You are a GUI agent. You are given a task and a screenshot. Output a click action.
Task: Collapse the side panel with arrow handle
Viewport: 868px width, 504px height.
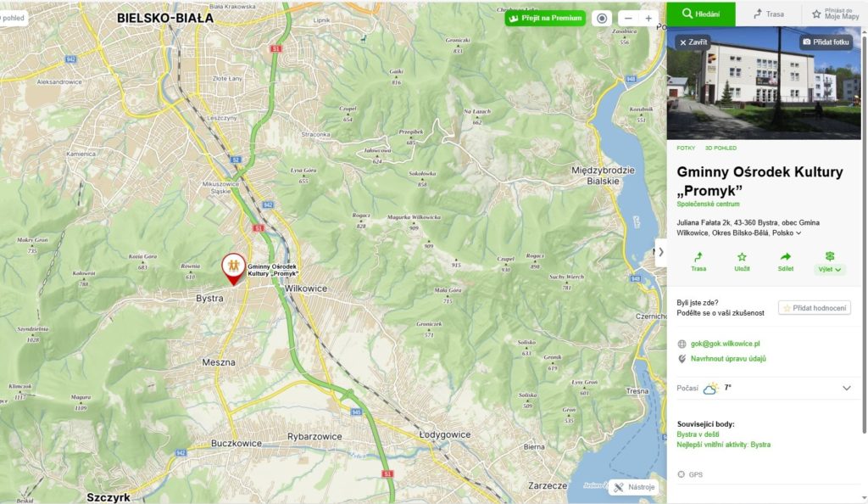660,252
